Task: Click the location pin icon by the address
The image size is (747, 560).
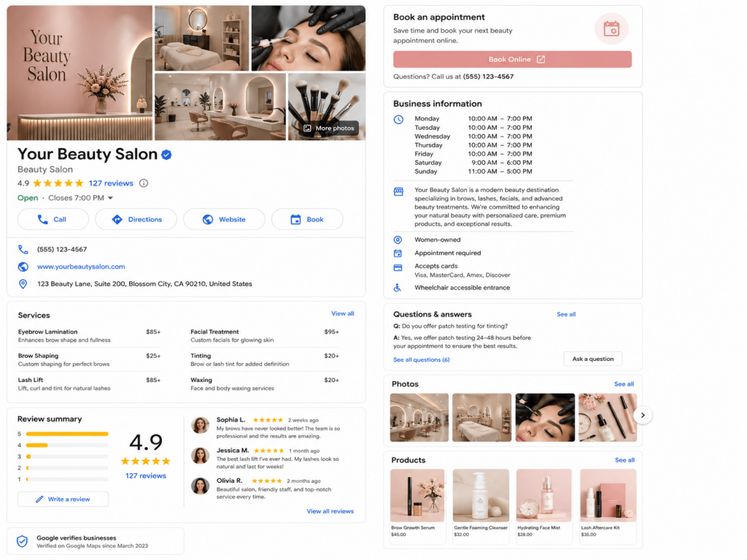Action: pos(23,284)
